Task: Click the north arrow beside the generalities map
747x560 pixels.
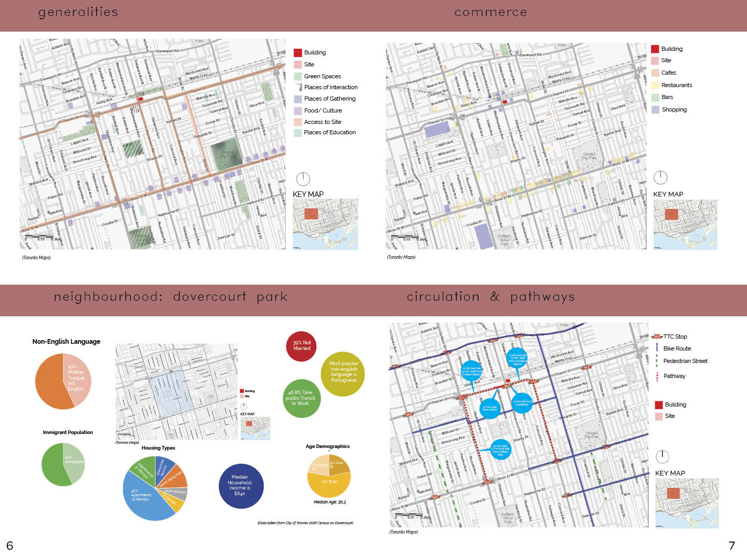Action: pyautogui.click(x=303, y=179)
